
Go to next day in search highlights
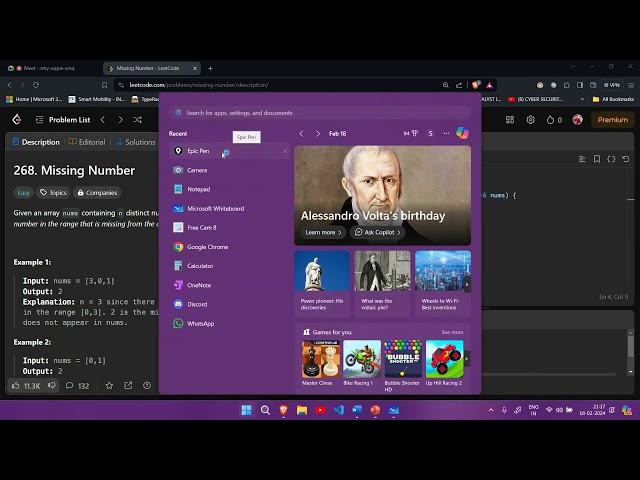point(318,133)
